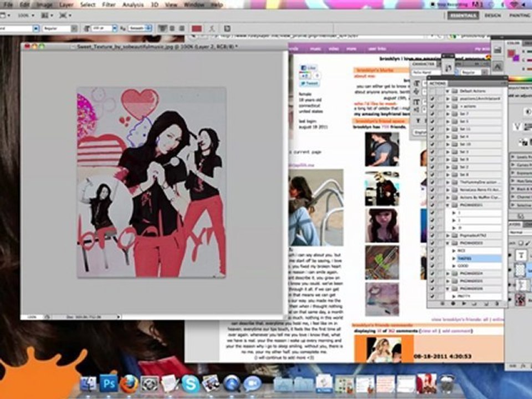Open Photoshop from the Dock

[109, 383]
